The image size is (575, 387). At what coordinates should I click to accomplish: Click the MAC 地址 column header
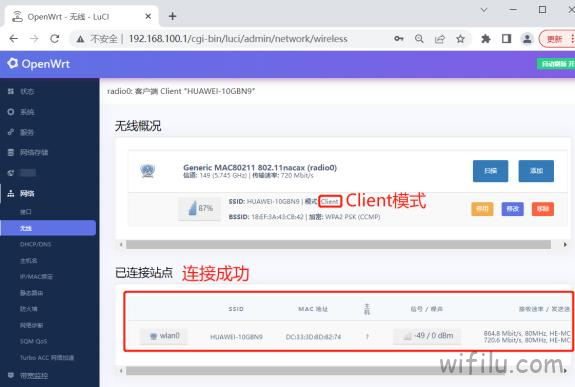pos(313,309)
